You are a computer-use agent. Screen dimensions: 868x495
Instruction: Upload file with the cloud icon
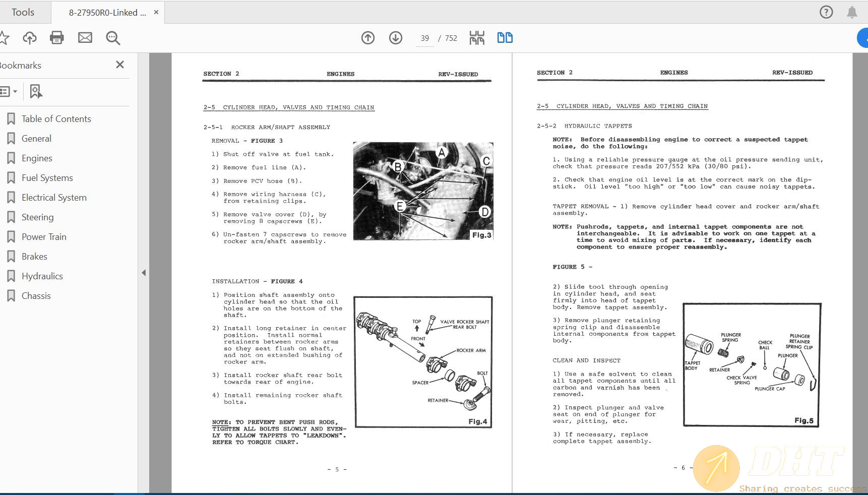(x=30, y=38)
